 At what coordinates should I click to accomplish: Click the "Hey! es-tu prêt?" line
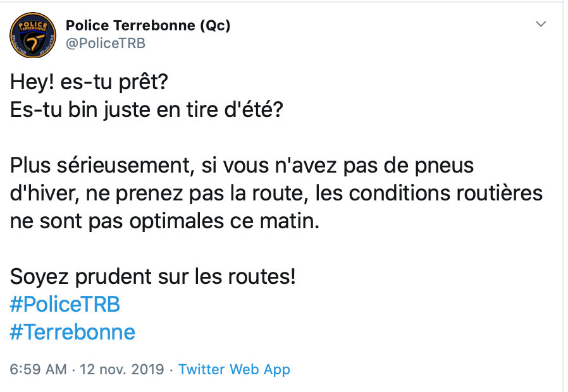[x=90, y=83]
